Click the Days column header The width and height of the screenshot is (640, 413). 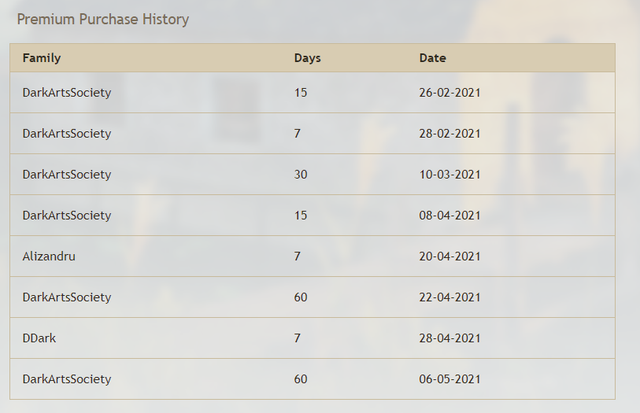click(307, 58)
